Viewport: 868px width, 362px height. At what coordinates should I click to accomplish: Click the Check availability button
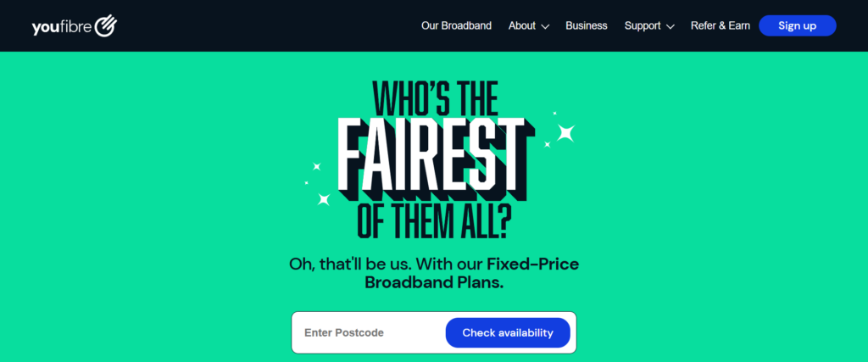pos(508,333)
